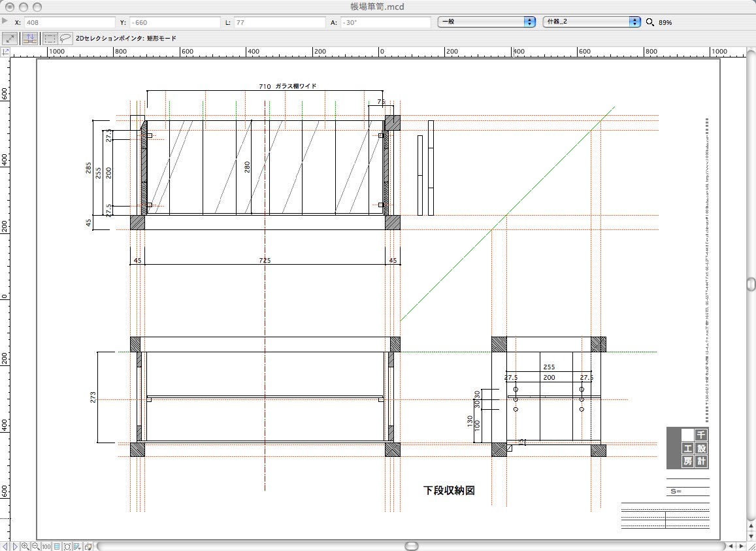
Task: Click the Y coordinate field
Action: 176,22
